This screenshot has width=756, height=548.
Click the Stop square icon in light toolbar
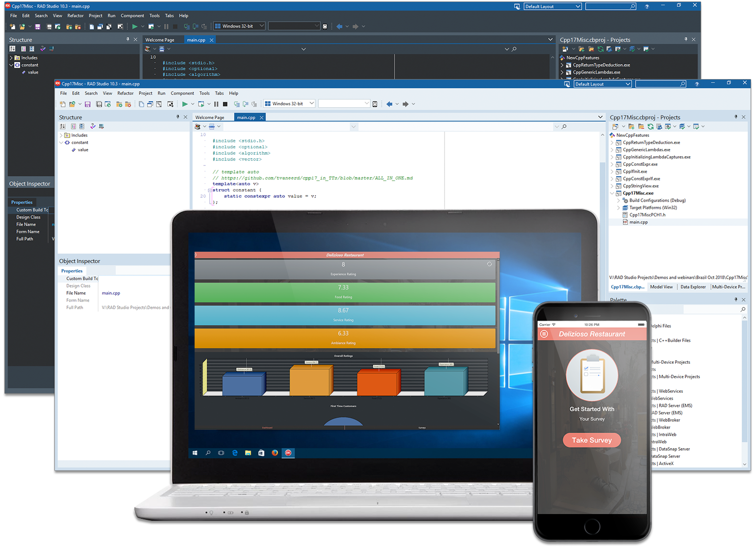pyautogui.click(x=225, y=104)
